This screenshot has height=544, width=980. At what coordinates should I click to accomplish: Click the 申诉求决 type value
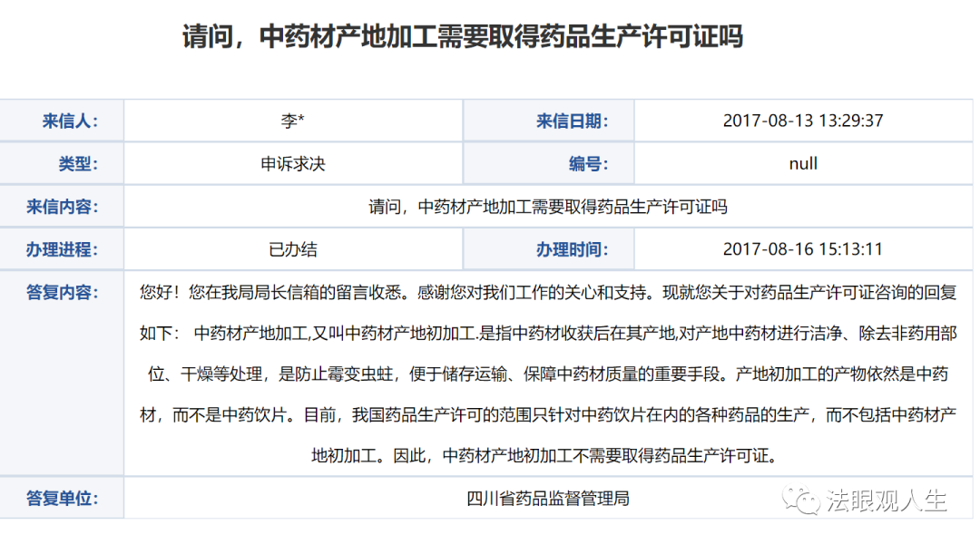[x=293, y=163]
